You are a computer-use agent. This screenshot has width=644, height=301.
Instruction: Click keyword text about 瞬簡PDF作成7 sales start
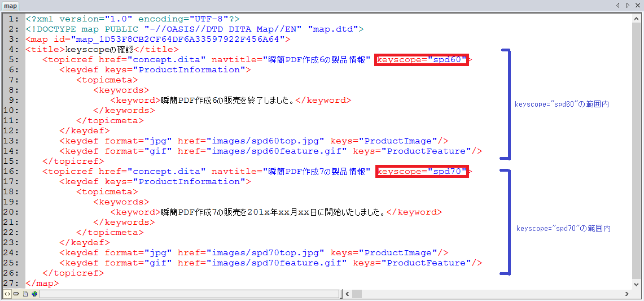tap(274, 212)
